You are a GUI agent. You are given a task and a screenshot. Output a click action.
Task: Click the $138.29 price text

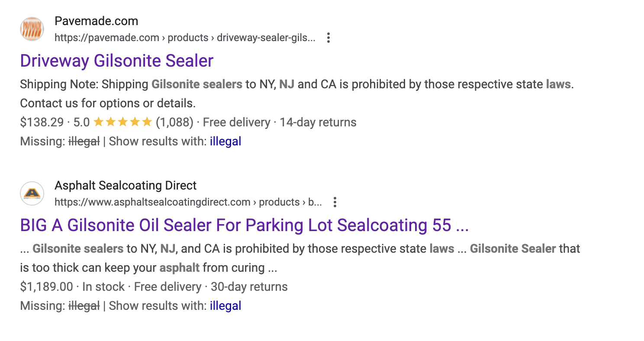(x=42, y=122)
